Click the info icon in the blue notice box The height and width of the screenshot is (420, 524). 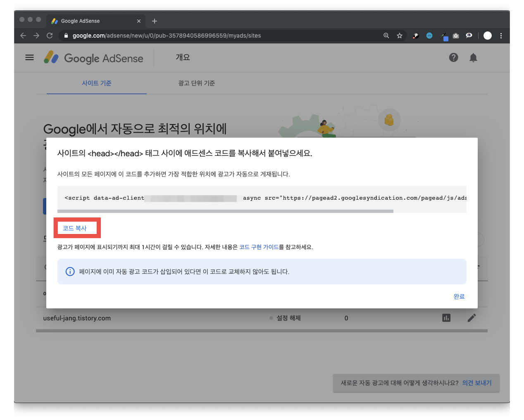[70, 272]
